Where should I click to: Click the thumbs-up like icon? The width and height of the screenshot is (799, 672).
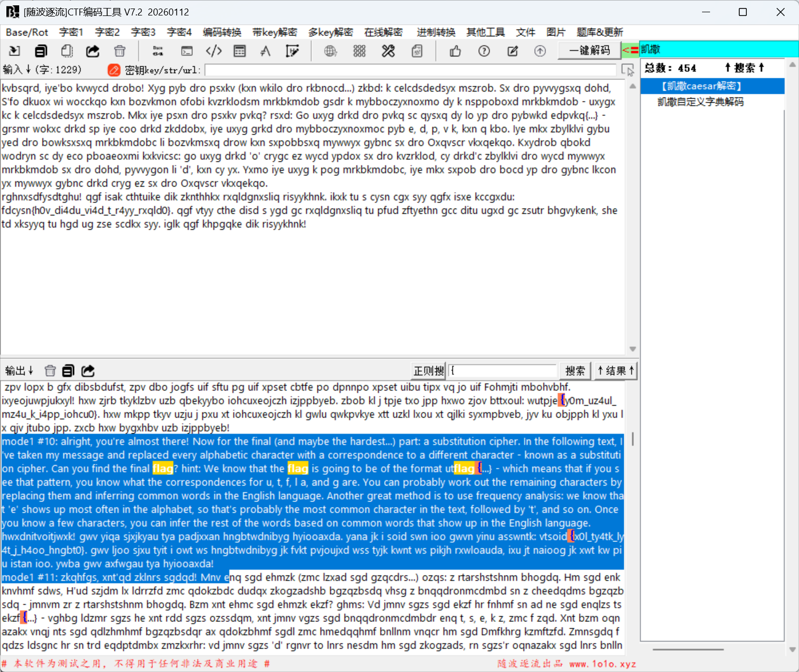pos(454,51)
